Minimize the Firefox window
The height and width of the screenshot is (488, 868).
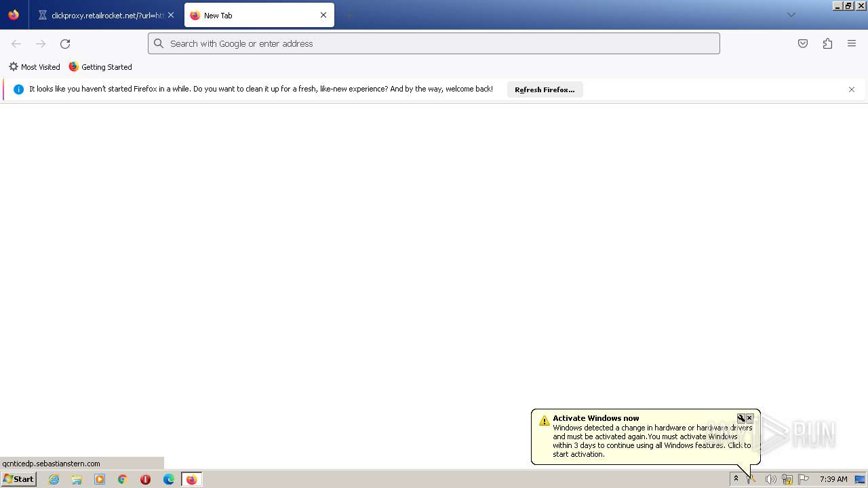point(838,5)
